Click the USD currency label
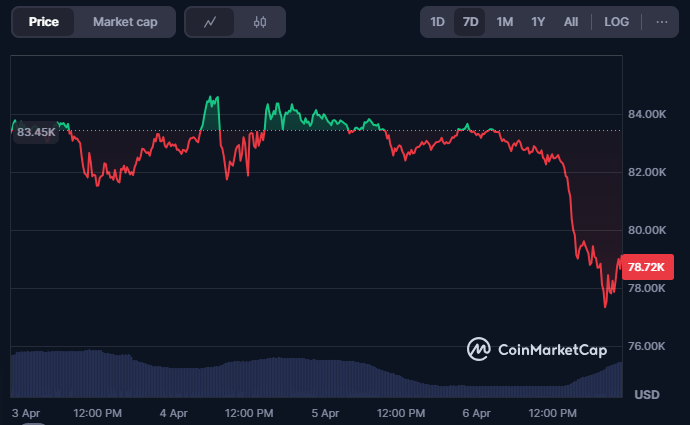This screenshot has height=425, width=690. click(648, 394)
